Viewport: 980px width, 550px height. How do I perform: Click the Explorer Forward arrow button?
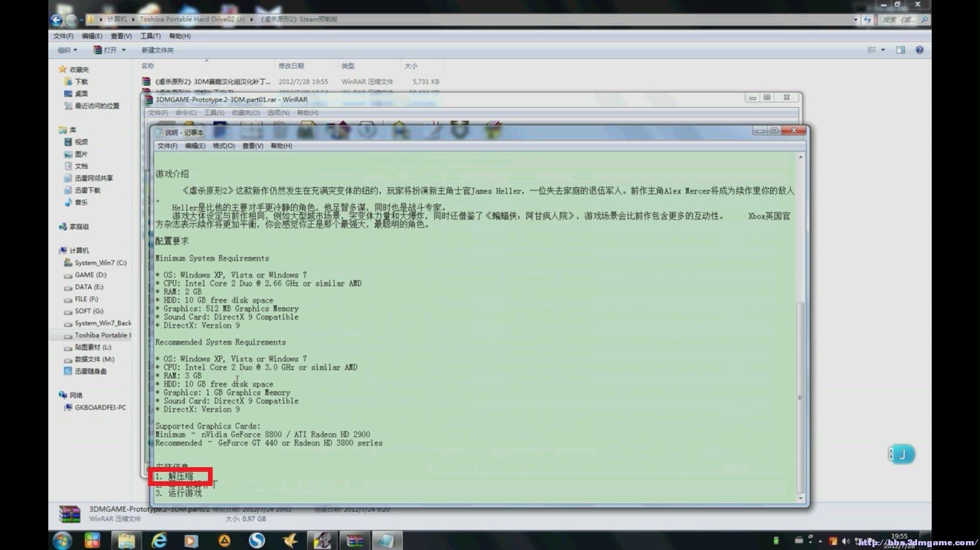(71, 20)
